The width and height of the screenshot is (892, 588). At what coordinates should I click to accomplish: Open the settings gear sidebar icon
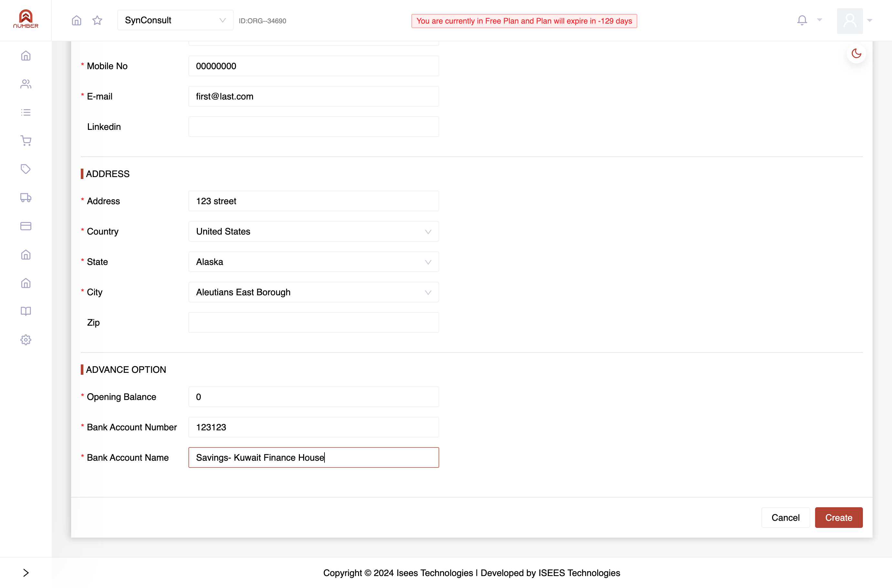click(26, 340)
